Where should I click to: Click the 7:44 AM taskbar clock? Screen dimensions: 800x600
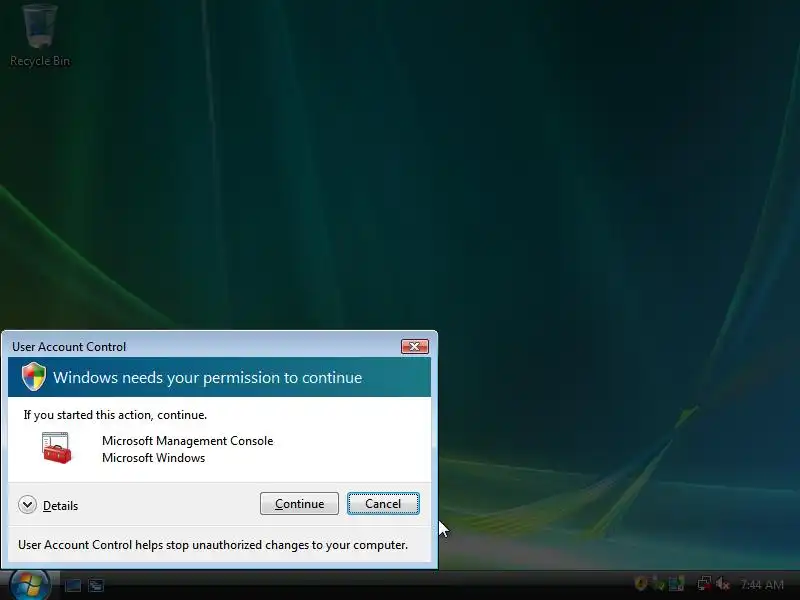click(762, 585)
